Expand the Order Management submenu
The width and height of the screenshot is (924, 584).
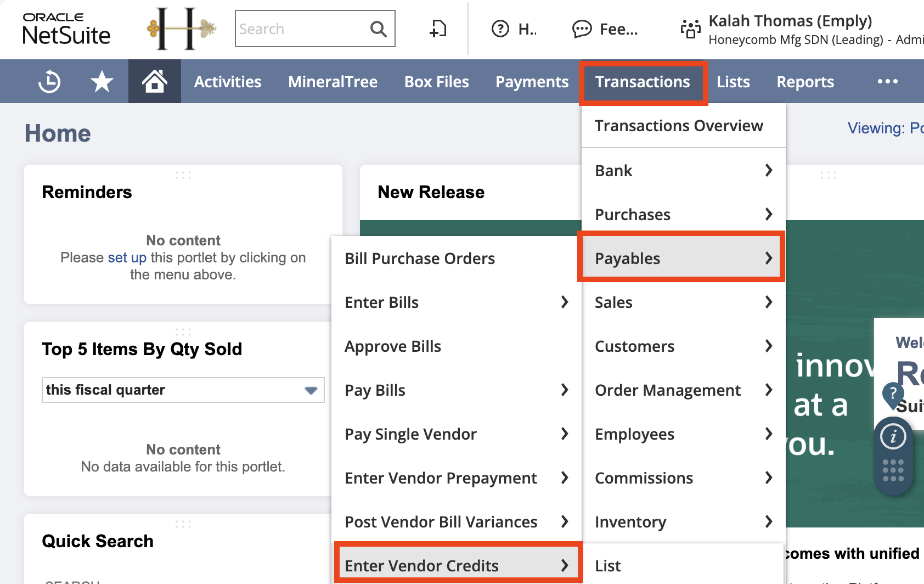coord(684,390)
